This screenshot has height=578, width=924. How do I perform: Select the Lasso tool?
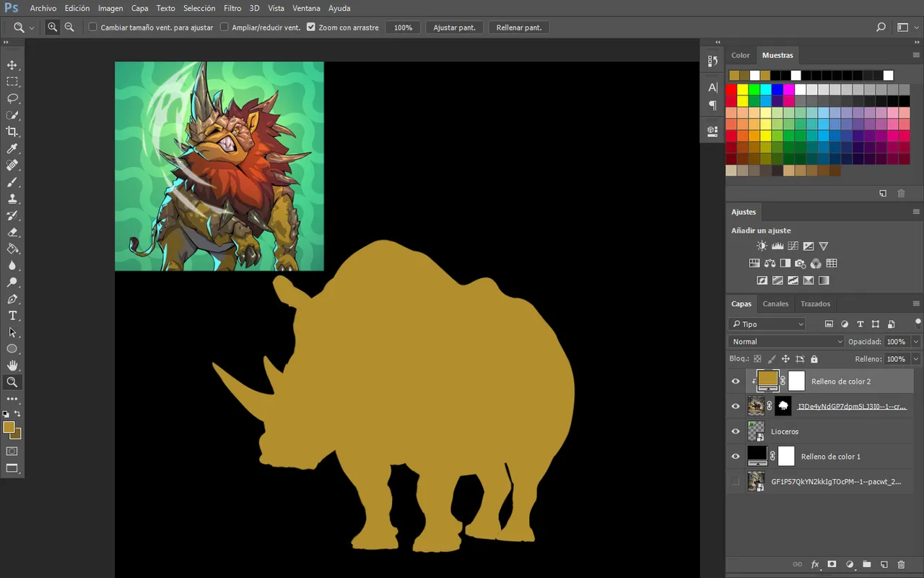click(x=12, y=98)
